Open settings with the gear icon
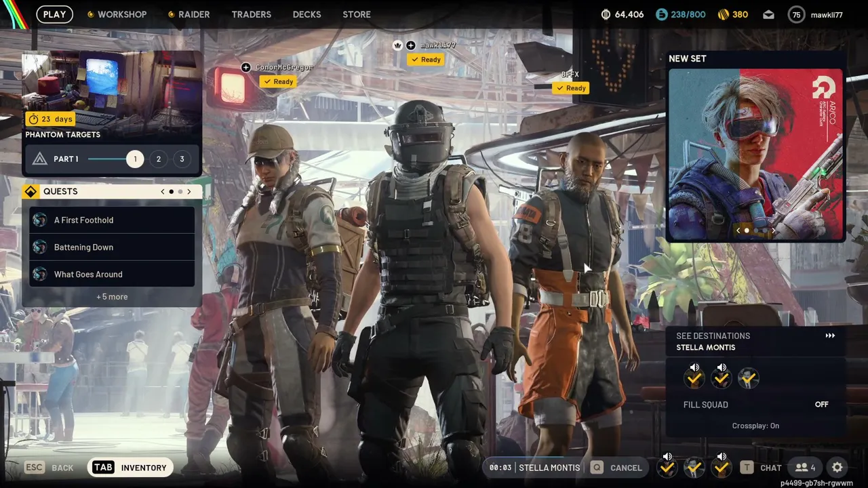 point(837,468)
